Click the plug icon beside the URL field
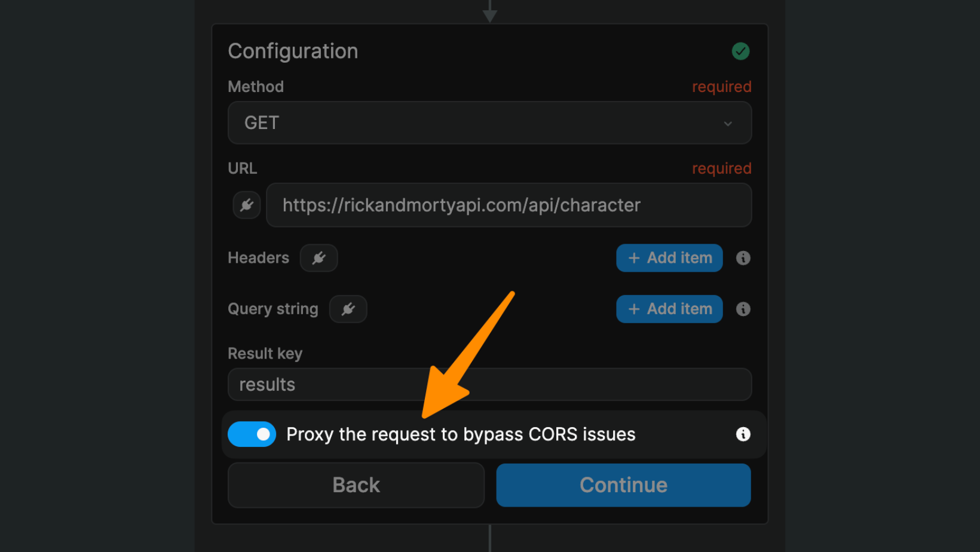Viewport: 980px width, 552px height. tap(246, 205)
